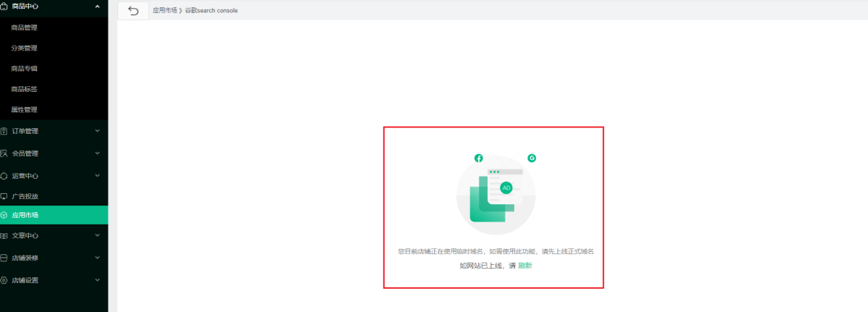The image size is (868, 312).
Task: Click the 订单管理 clipboard icon
Action: pyautogui.click(x=4, y=131)
